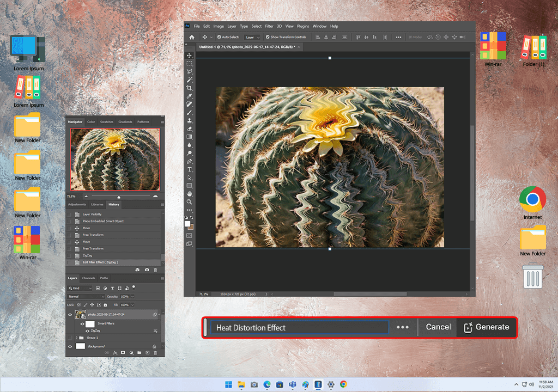Image resolution: width=558 pixels, height=392 pixels.
Task: Select the Eyedropper tool
Action: (x=189, y=96)
